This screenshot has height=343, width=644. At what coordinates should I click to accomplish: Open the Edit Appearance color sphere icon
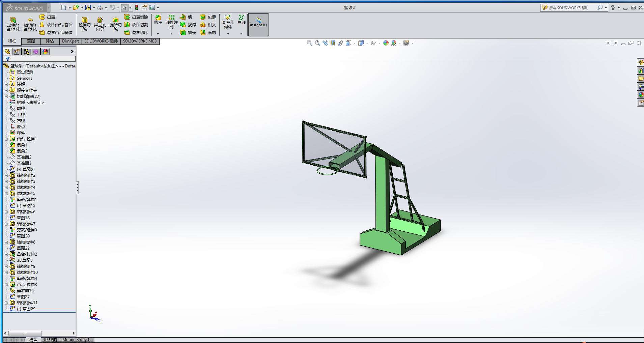(x=386, y=43)
